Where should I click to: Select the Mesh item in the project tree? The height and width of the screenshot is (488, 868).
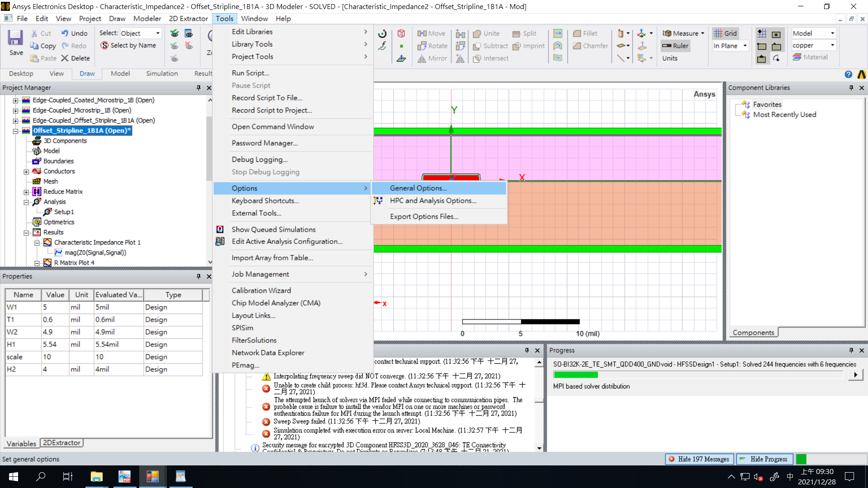(x=50, y=181)
